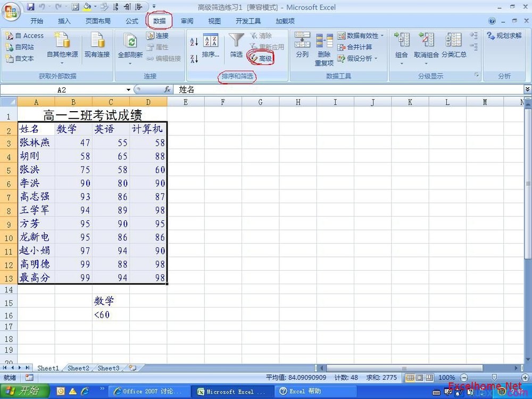Open the Insert (插入) tab
The height and width of the screenshot is (399, 532).
pos(64,21)
